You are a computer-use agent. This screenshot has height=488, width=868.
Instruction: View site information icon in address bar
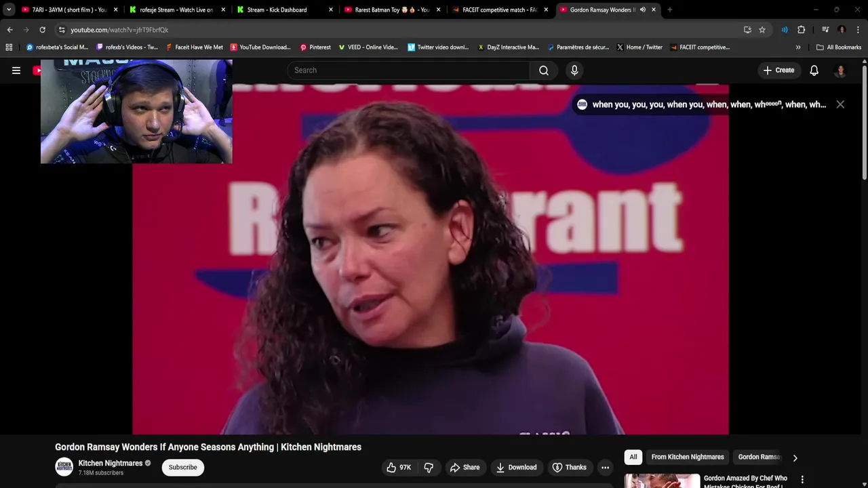pyautogui.click(x=62, y=30)
